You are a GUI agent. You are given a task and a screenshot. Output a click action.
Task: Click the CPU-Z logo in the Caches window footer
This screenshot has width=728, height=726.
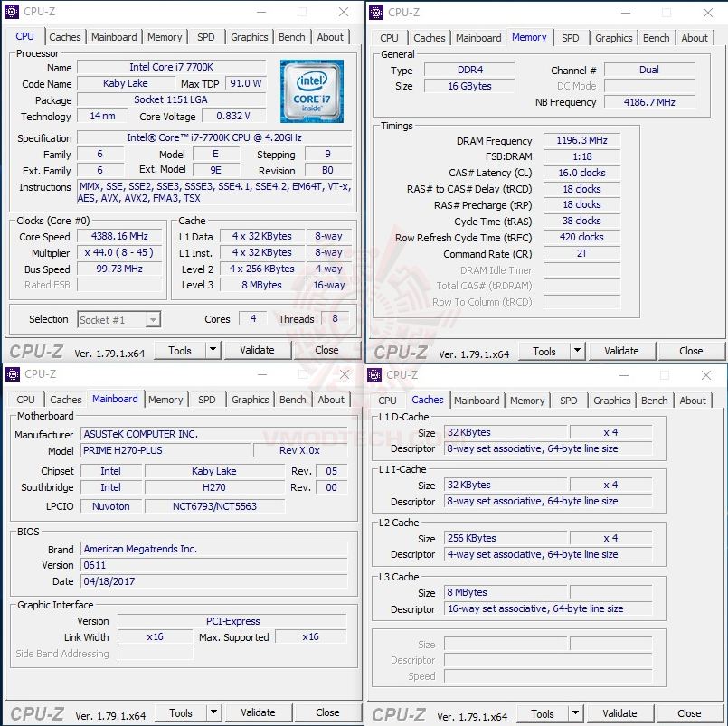400,713
